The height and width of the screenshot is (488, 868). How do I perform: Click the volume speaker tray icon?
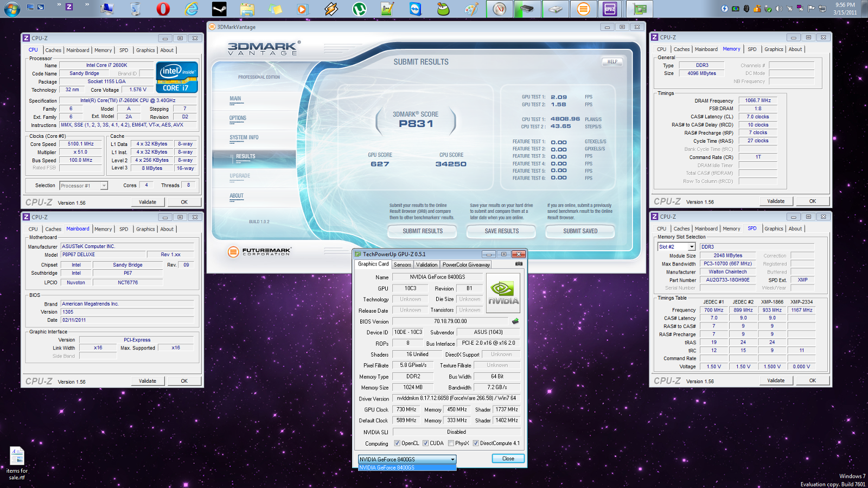tap(779, 9)
